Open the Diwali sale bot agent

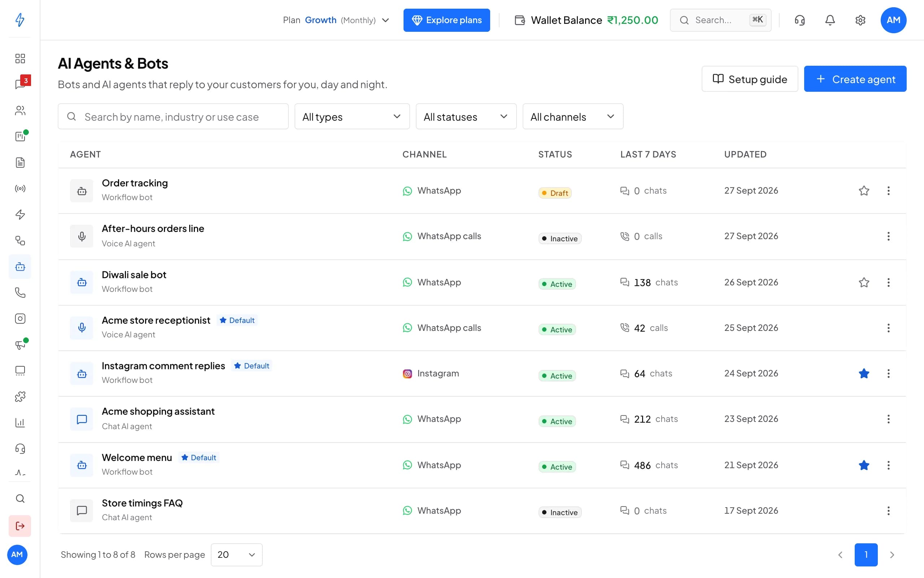point(134,275)
